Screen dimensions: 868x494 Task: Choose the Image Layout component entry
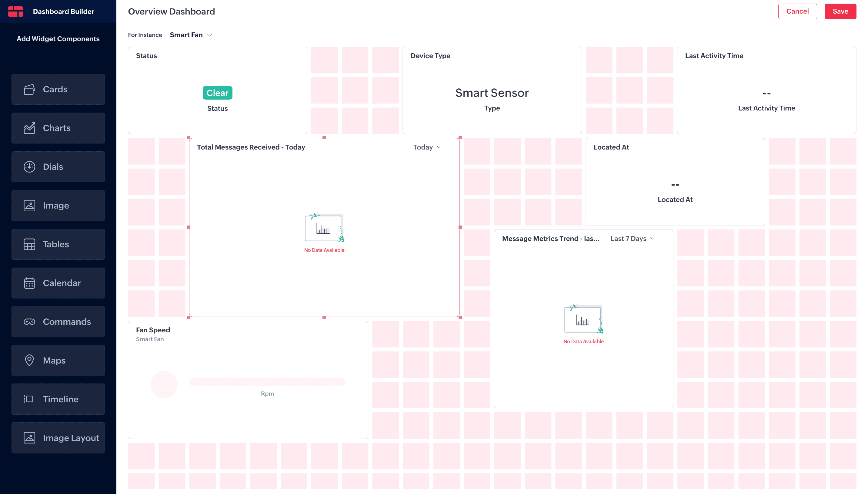(x=58, y=438)
